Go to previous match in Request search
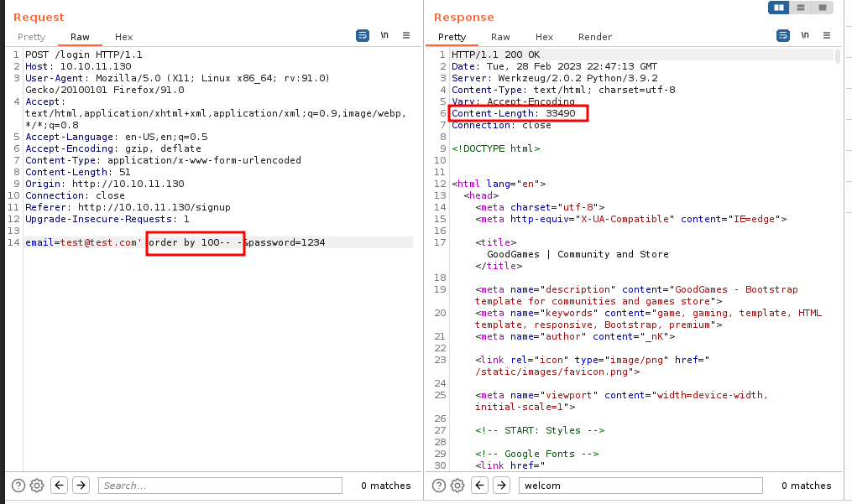Viewport: 852px width, 504px height. pos(60,485)
